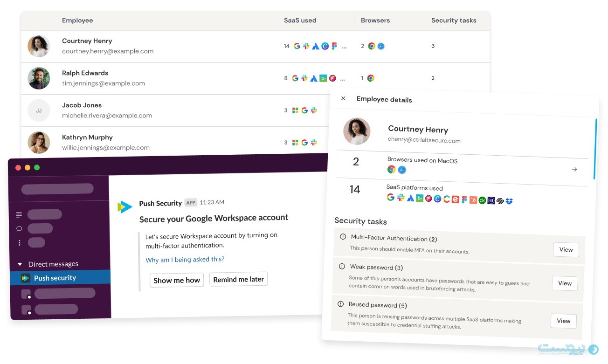Click info icon beside Reused password task

(340, 304)
